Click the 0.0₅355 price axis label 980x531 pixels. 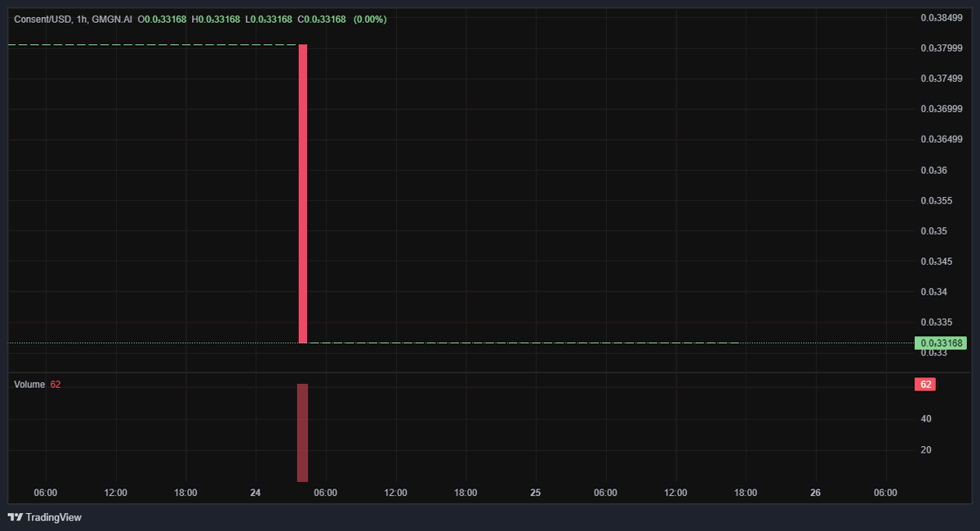click(x=937, y=200)
